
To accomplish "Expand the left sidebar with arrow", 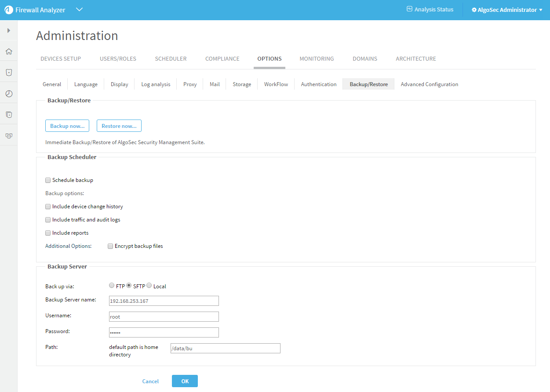I will pyautogui.click(x=9, y=30).
